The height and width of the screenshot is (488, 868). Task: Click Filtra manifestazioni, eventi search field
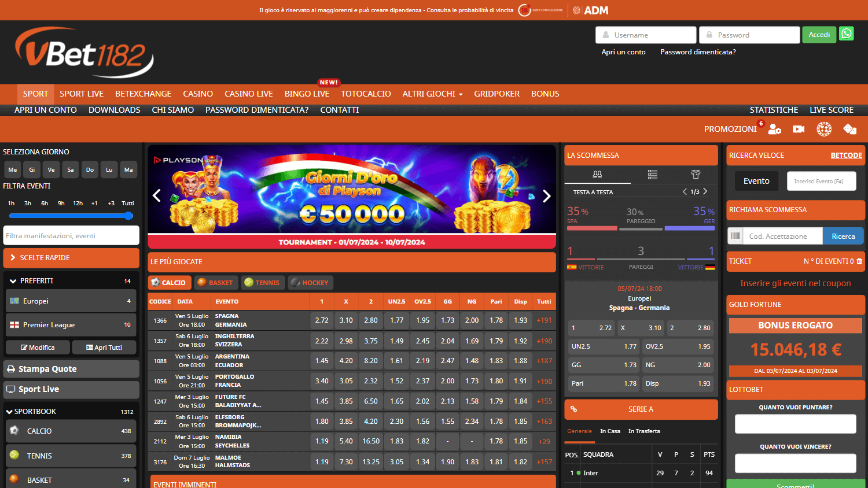coord(71,235)
